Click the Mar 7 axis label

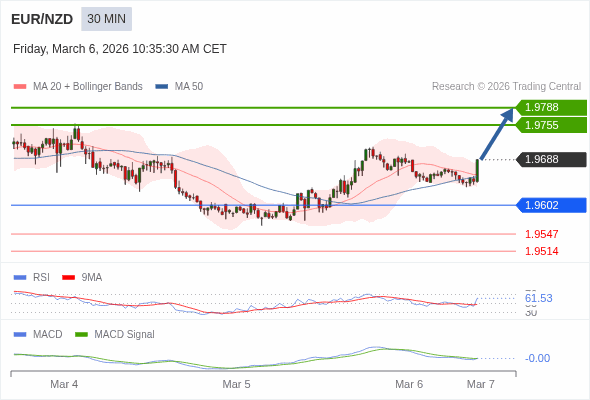pos(481,384)
